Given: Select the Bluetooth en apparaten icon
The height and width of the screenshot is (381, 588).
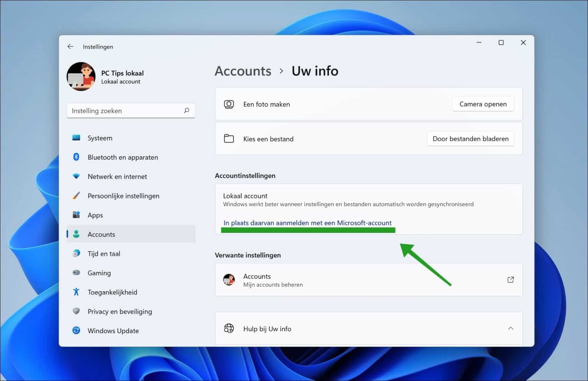Looking at the screenshot, I should [x=76, y=157].
